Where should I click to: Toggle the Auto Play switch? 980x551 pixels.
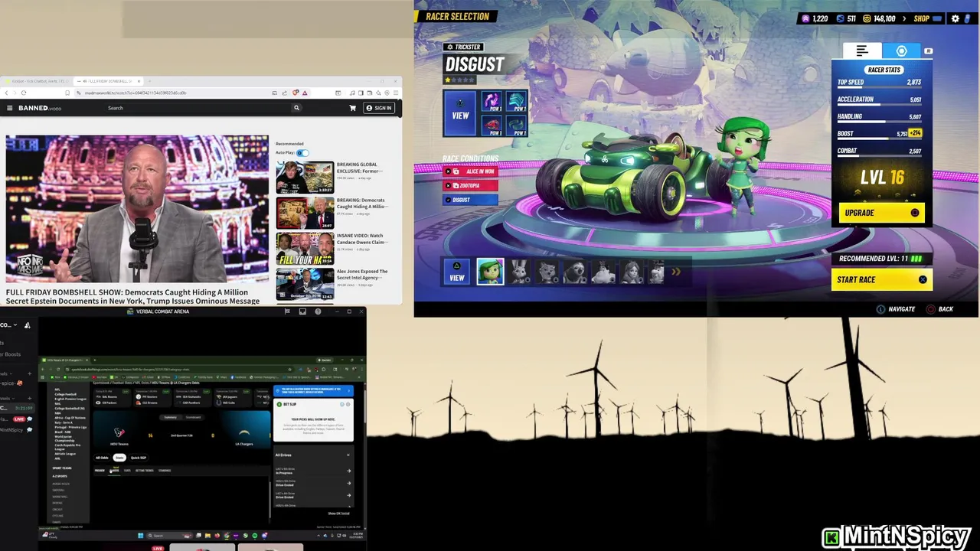tap(302, 152)
